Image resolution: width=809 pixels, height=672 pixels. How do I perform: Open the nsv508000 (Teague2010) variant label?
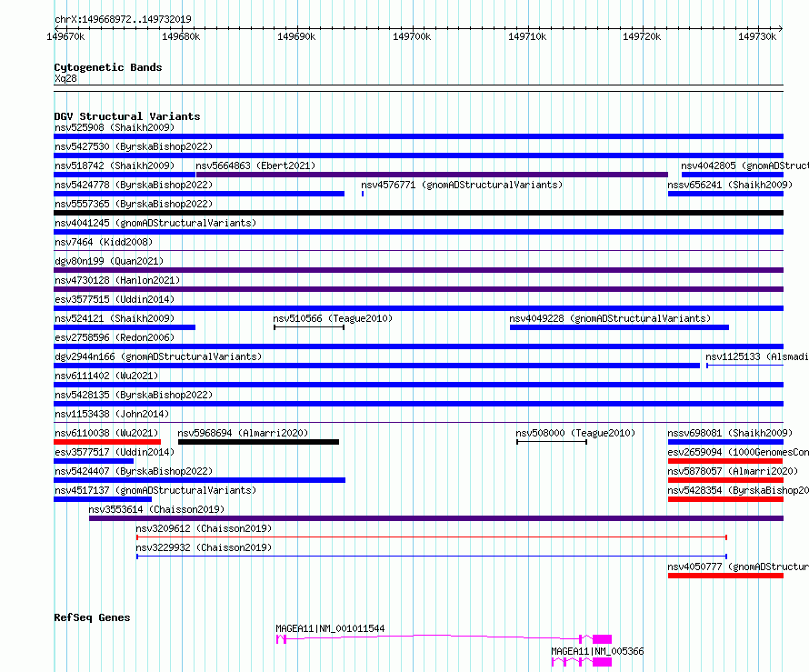tap(575, 433)
